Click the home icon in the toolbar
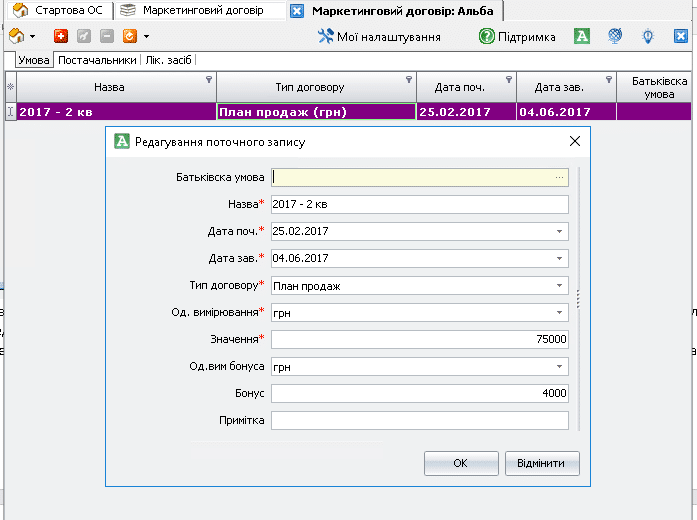 17,36
